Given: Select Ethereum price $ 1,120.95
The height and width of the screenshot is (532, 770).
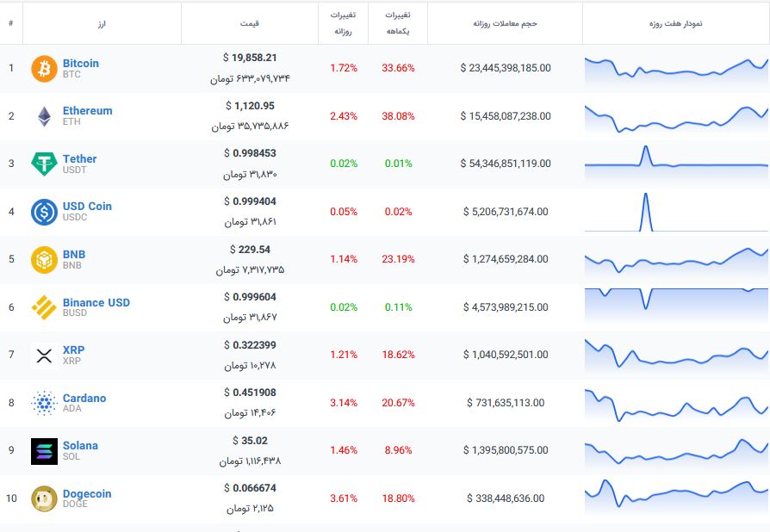Looking at the screenshot, I should [x=250, y=106].
